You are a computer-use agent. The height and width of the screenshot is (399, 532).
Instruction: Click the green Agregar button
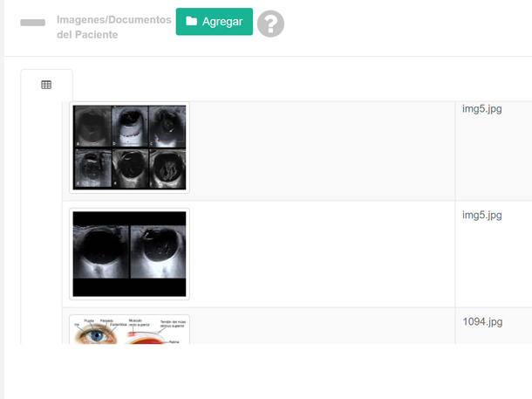214,22
